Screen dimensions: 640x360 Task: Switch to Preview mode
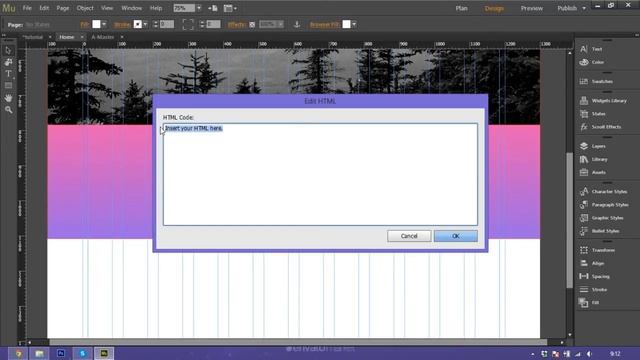click(531, 8)
